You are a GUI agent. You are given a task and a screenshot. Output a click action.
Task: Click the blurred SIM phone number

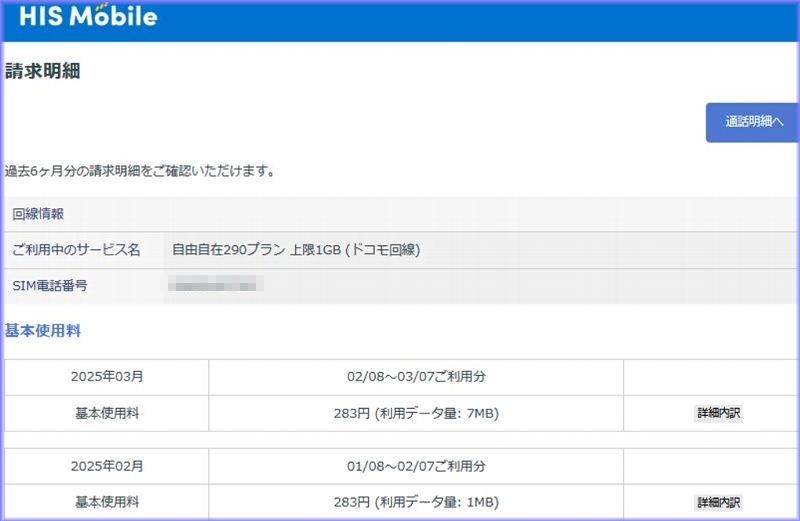[x=216, y=286]
